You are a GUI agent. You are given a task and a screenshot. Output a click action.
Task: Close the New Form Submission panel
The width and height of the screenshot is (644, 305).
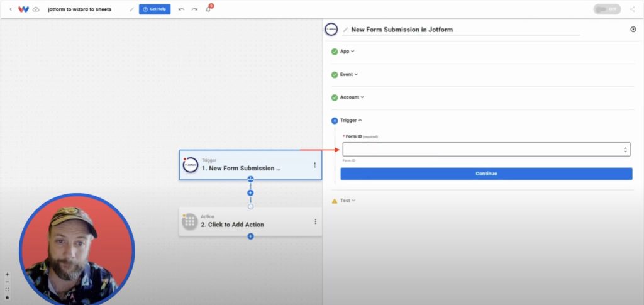click(633, 29)
